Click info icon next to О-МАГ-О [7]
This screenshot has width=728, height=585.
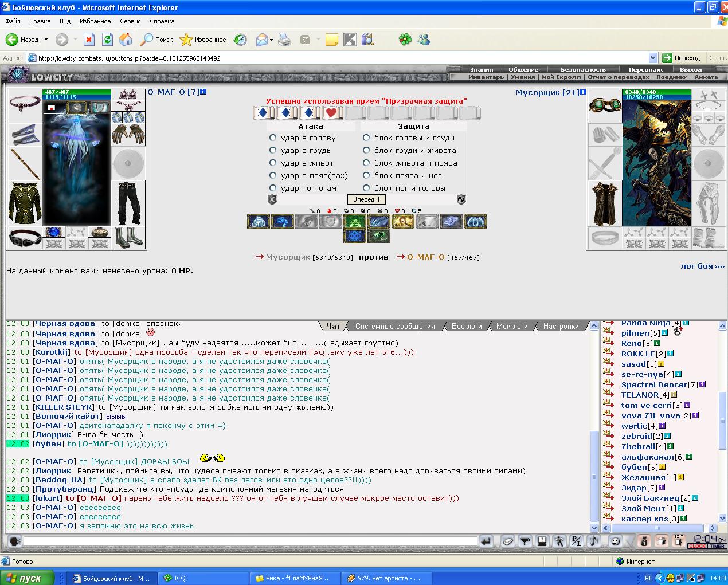pyautogui.click(x=203, y=92)
